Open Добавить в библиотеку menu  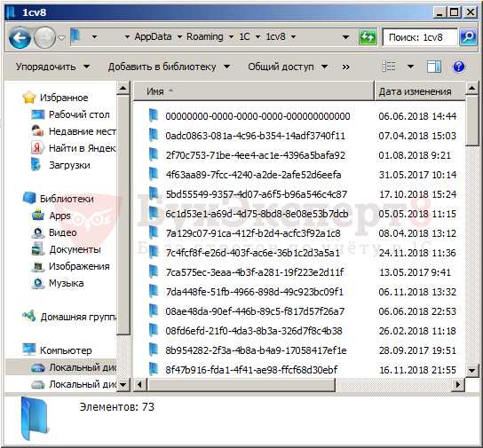point(169,67)
